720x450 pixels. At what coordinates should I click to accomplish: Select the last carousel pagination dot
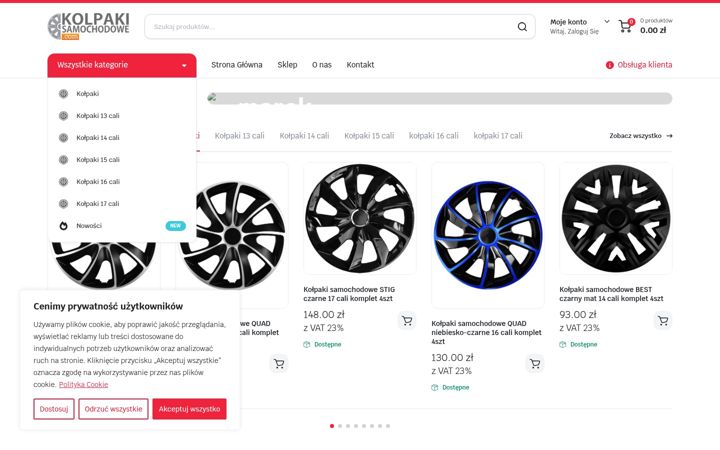pyautogui.click(x=388, y=426)
